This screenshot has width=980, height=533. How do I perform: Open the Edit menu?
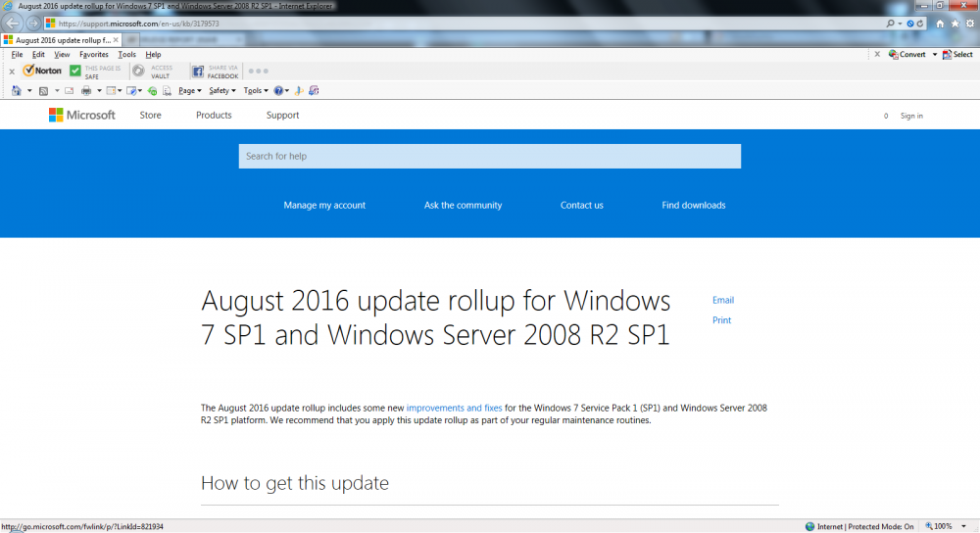tap(38, 54)
